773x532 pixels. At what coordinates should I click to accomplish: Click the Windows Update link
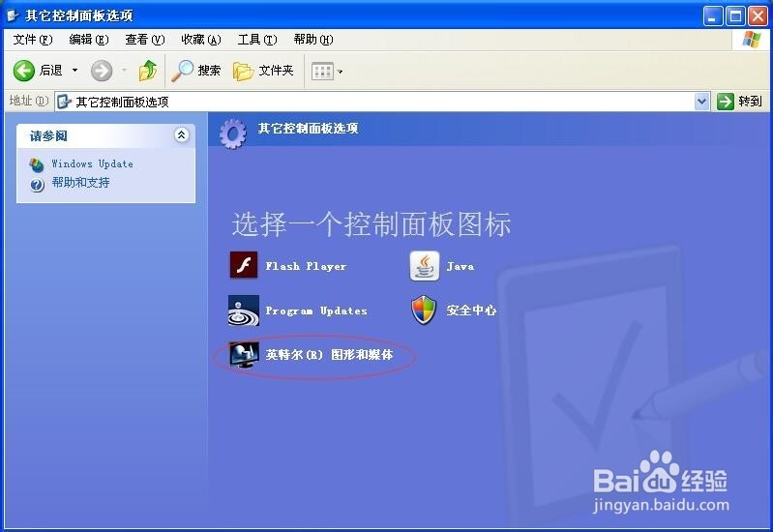pos(92,163)
